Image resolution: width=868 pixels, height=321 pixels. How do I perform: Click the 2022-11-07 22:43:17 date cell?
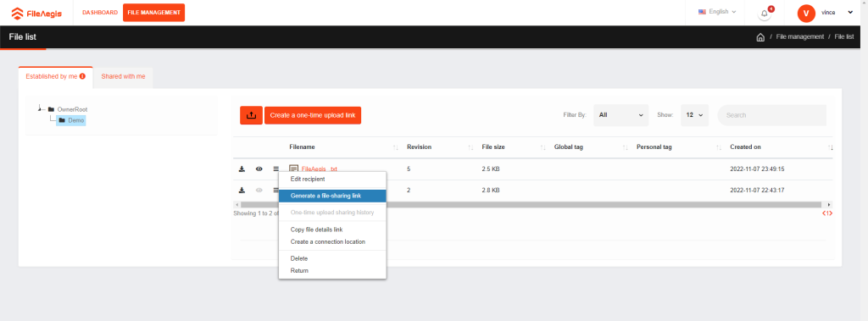[x=757, y=190]
